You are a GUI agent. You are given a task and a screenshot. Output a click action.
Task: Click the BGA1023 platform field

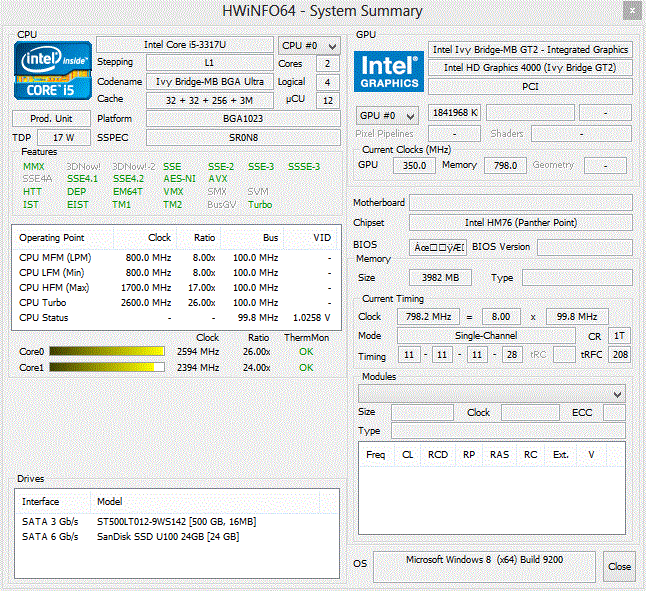243,119
